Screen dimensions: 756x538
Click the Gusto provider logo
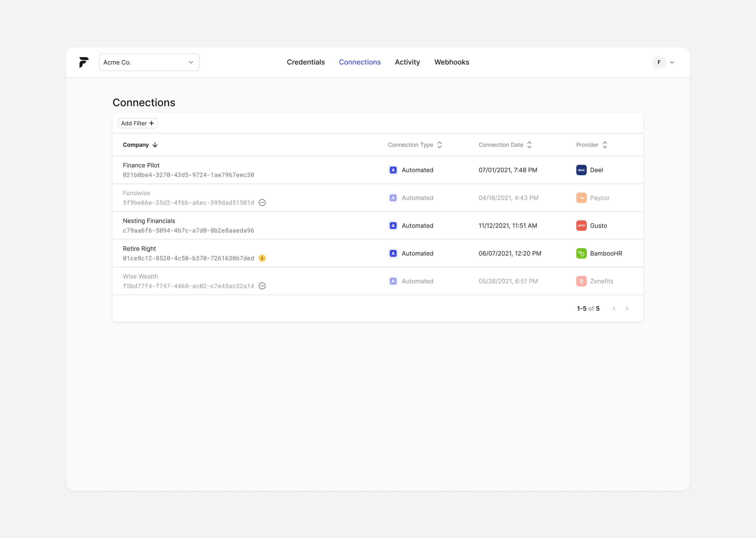pos(581,226)
